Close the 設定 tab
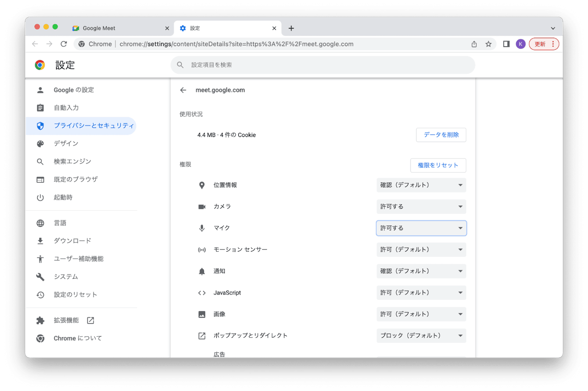588x391 pixels. (x=274, y=28)
